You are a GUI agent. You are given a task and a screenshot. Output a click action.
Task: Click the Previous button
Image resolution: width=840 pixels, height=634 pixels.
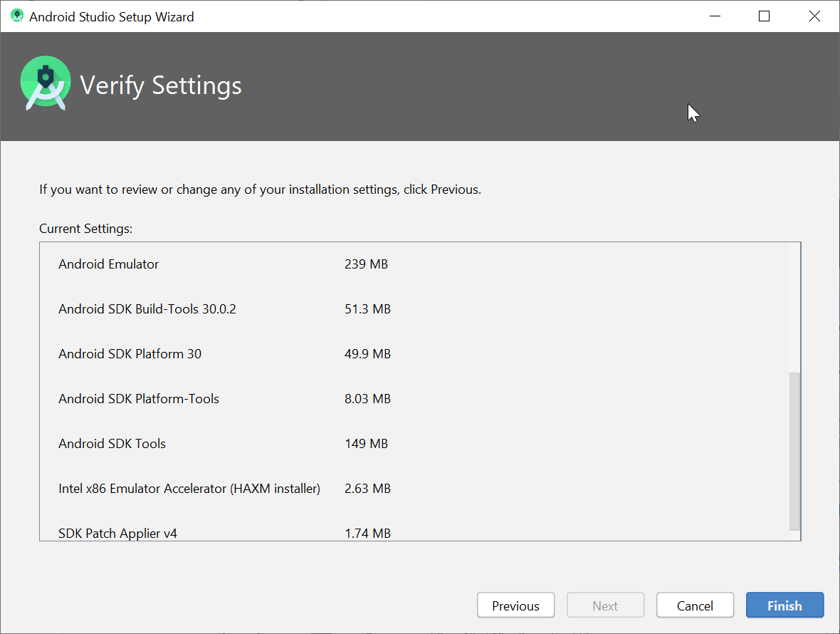coord(515,605)
